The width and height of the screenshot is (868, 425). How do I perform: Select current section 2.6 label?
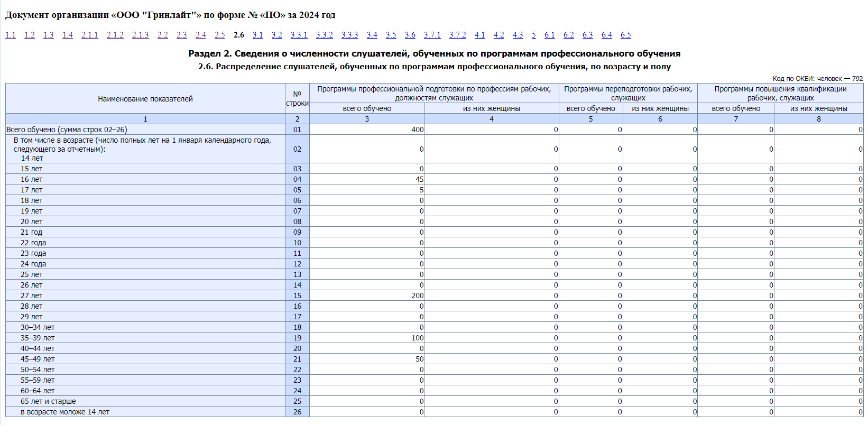[239, 35]
